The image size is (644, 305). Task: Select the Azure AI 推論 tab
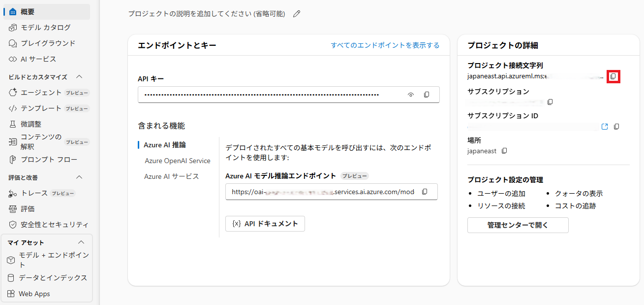coord(165,145)
